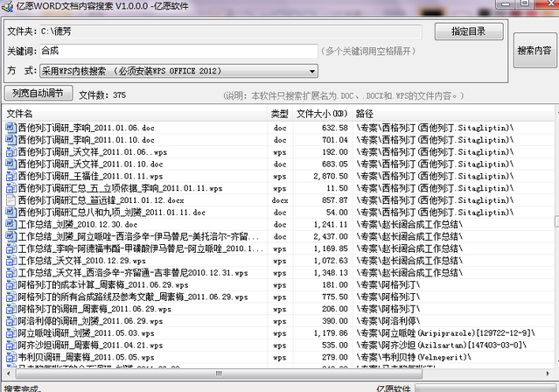559x392 pixels.
Task: Click wps icon of 工作总结_李响-阿德福韦酯 file
Action: pos(11,248)
